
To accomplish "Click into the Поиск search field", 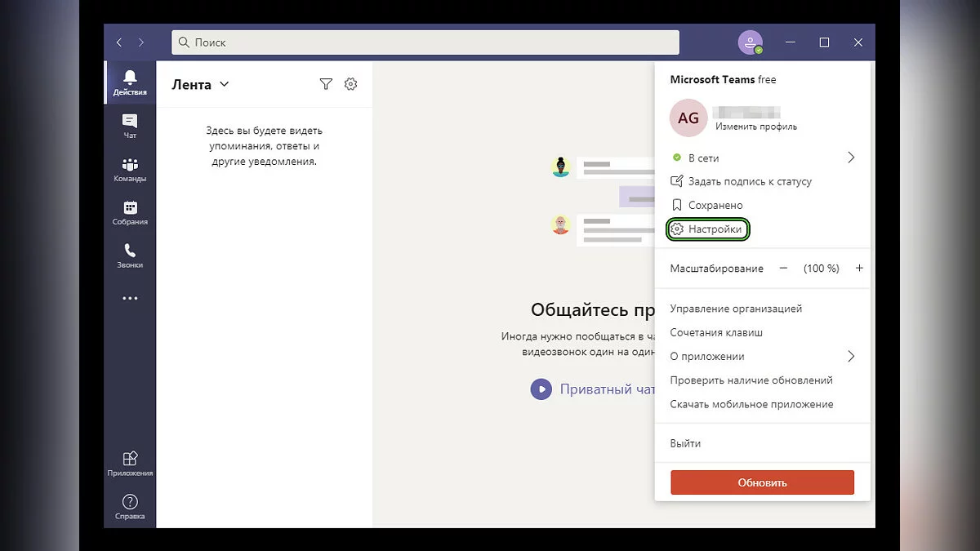I will click(425, 42).
